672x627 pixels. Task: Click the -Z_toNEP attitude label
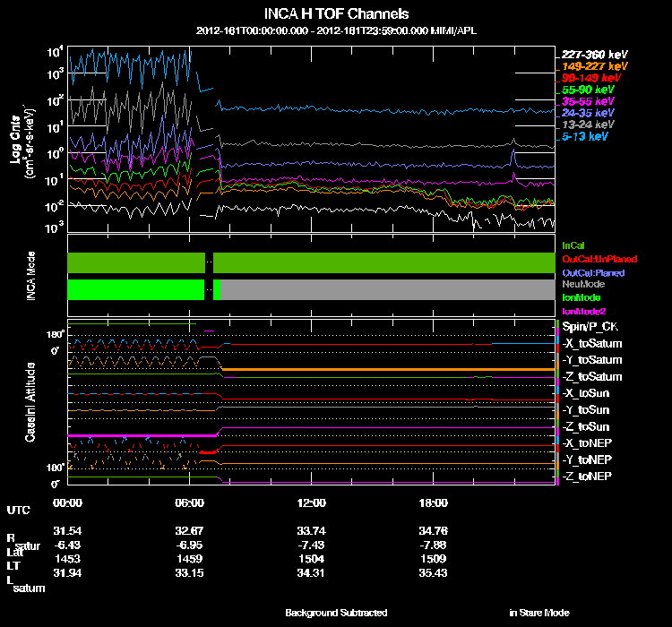pos(587,477)
